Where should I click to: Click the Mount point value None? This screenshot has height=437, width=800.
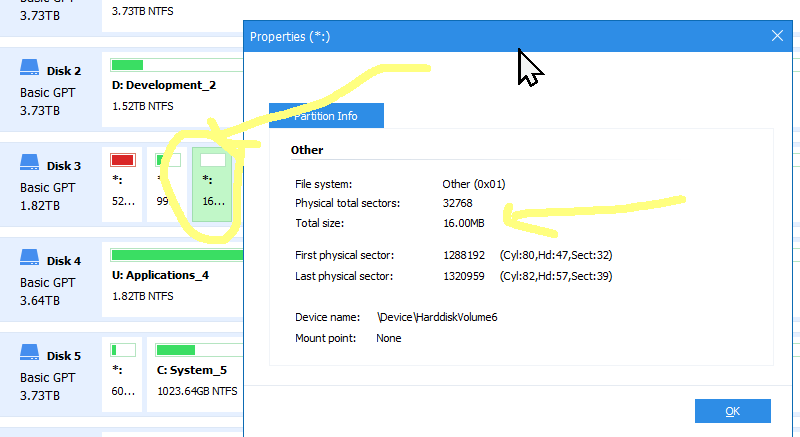388,338
